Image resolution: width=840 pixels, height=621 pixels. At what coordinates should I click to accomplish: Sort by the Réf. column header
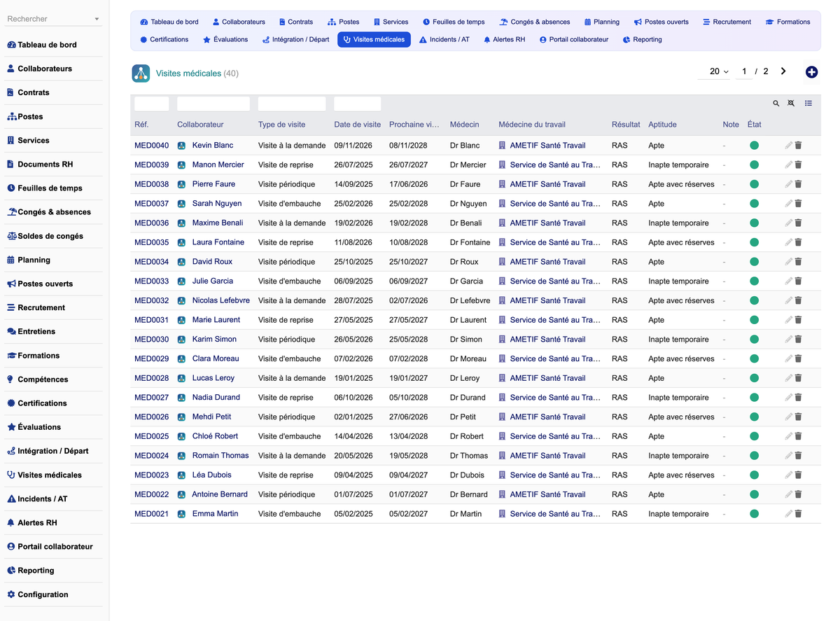141,125
